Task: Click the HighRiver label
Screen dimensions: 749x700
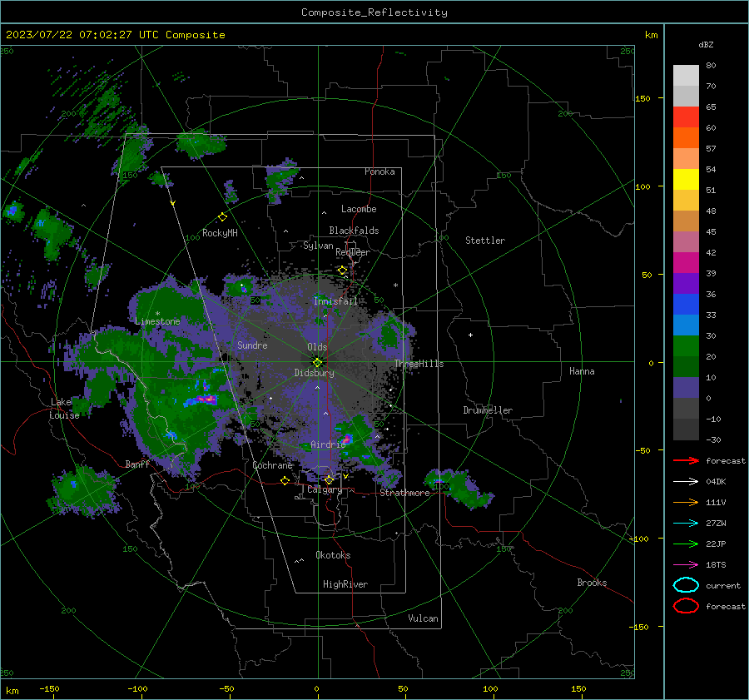Action: [345, 584]
